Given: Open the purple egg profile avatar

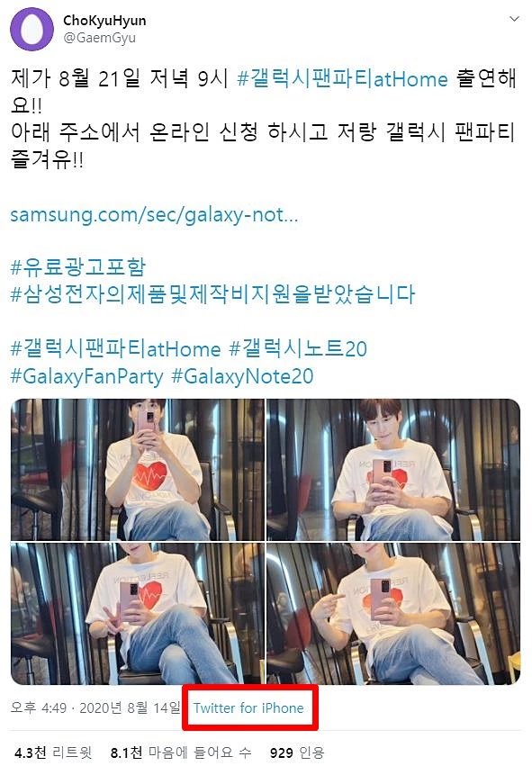Looking at the screenshot, I should [x=32, y=29].
